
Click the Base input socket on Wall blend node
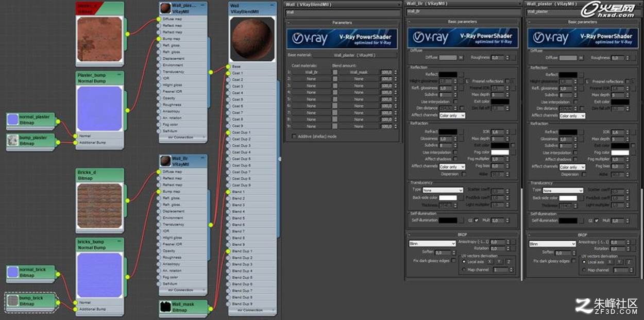click(x=228, y=66)
